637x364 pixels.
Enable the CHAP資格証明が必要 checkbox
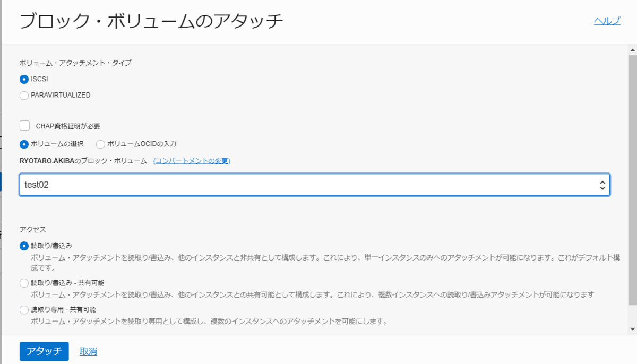click(x=24, y=125)
